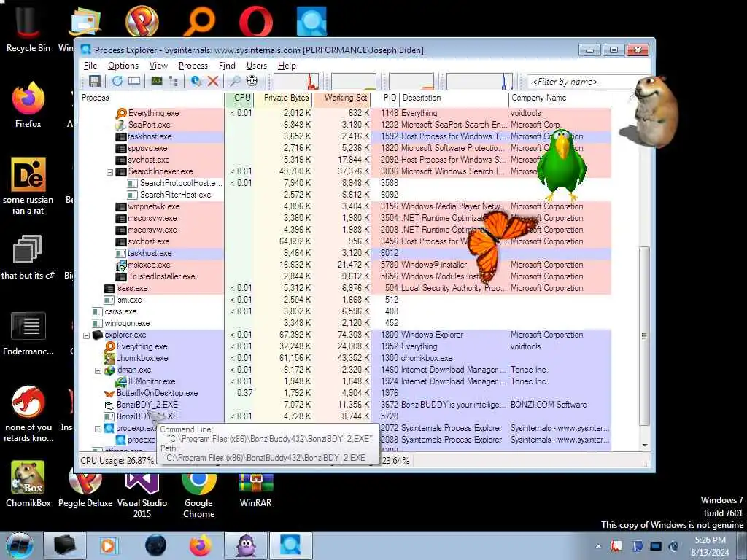Click the vertical scrollbar thumb of the process list

[645, 336]
